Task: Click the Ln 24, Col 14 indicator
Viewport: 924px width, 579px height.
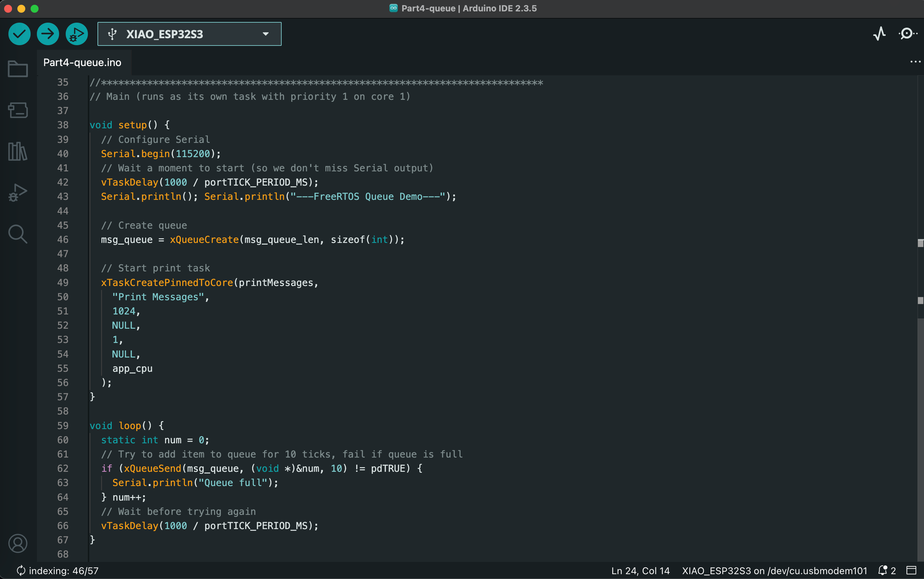Action: point(640,571)
